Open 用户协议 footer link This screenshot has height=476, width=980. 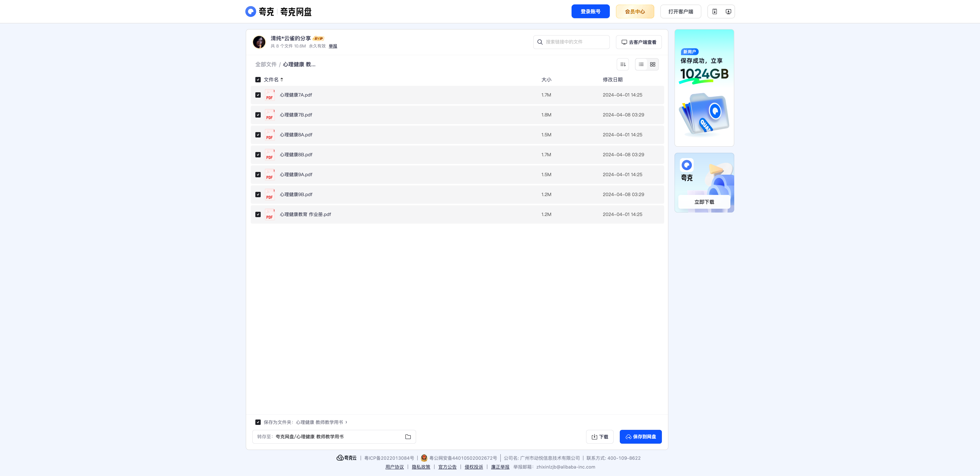394,467
